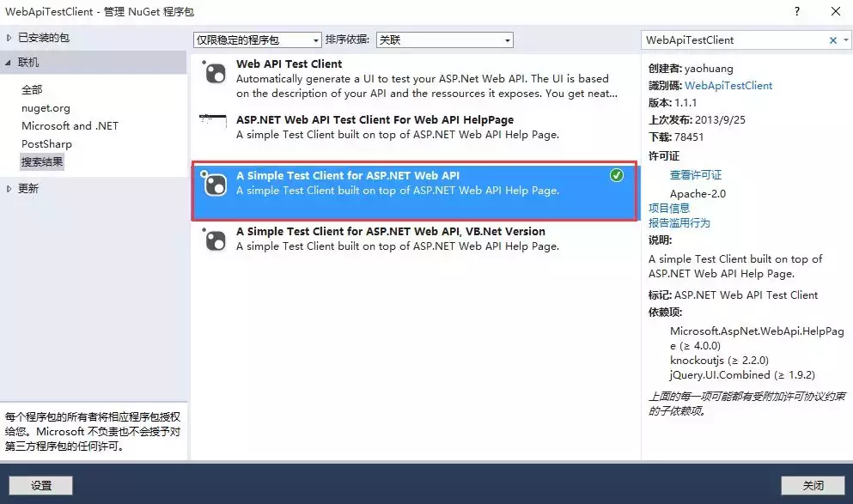Open the 排序依据 关联 sort dropdown
The height and width of the screenshot is (504, 853).
pyautogui.click(x=444, y=40)
